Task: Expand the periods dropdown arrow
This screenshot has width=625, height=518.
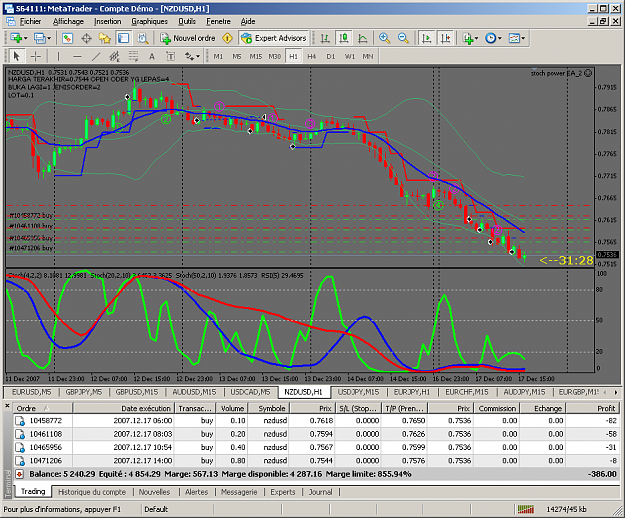Action: point(500,38)
